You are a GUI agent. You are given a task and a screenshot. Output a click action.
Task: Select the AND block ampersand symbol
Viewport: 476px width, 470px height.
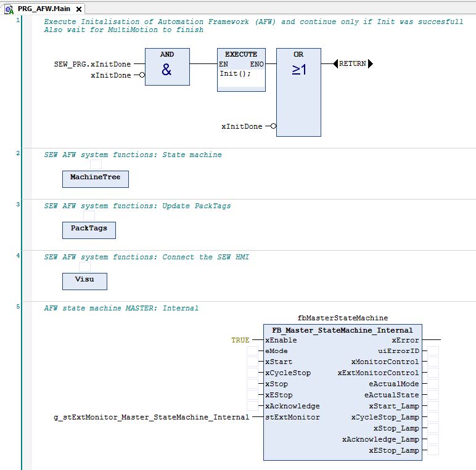(x=166, y=70)
